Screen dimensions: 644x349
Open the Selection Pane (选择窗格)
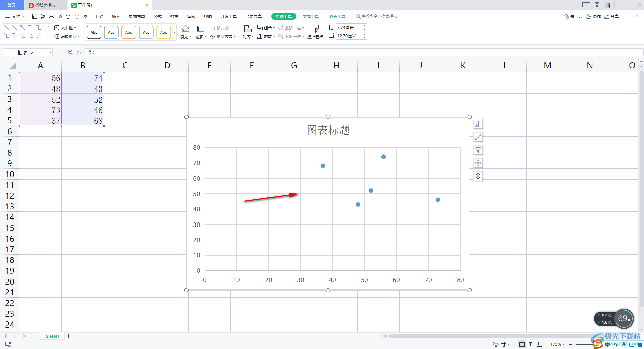(315, 32)
